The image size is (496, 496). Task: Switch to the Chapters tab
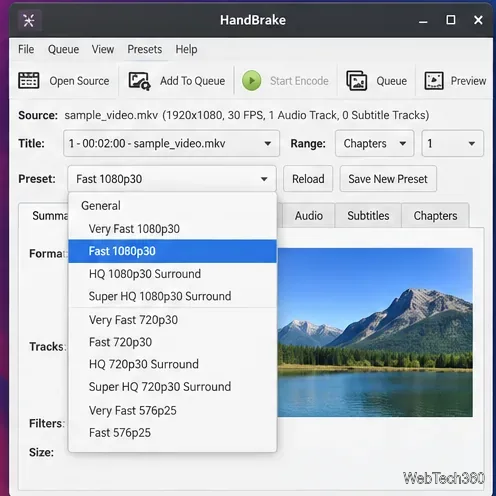tap(435, 216)
